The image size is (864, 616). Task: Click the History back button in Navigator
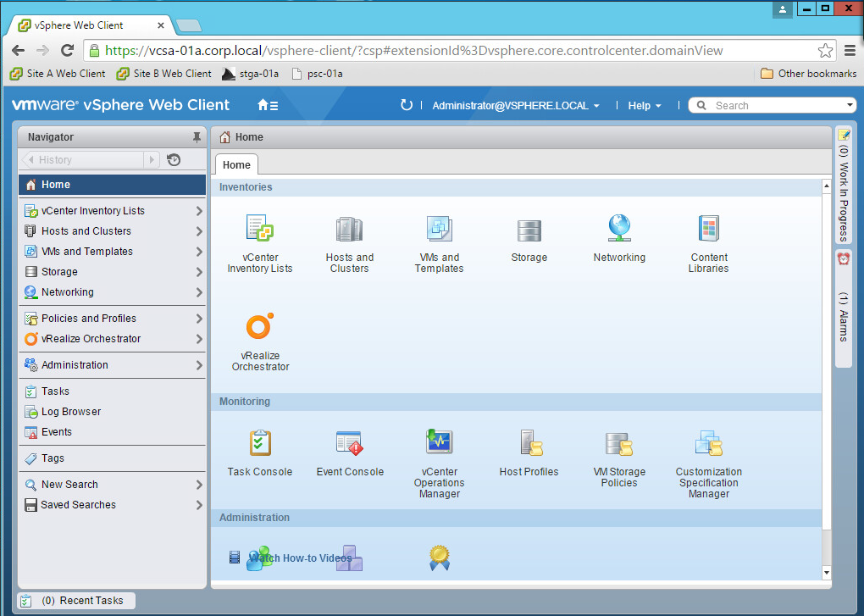[82, 160]
